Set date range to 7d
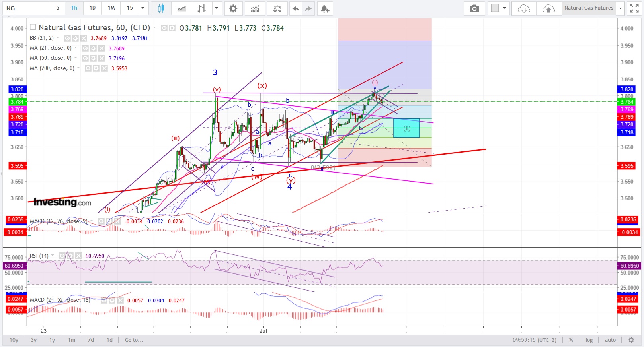This screenshot has width=644, height=347. click(91, 340)
